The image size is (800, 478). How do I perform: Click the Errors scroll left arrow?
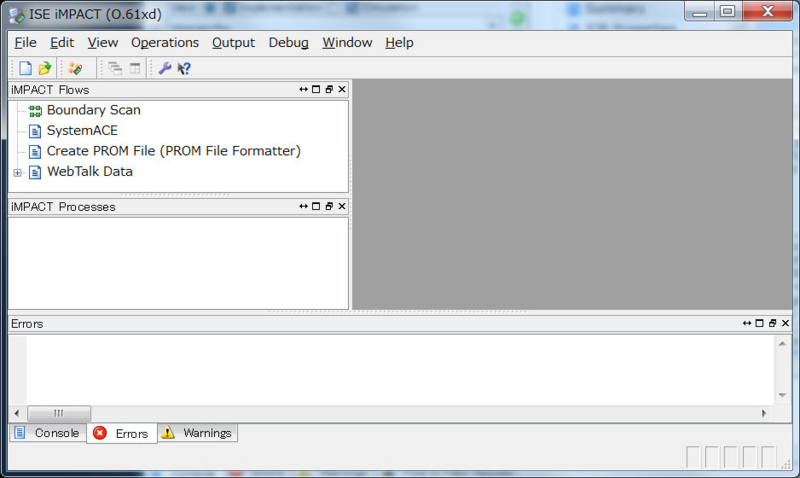pyautogui.click(x=17, y=413)
